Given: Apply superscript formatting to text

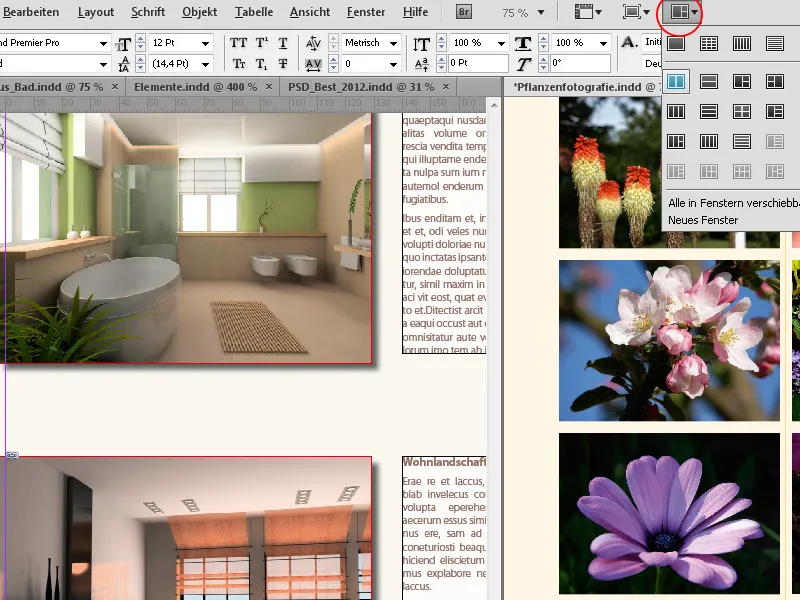Looking at the screenshot, I should click(x=261, y=42).
